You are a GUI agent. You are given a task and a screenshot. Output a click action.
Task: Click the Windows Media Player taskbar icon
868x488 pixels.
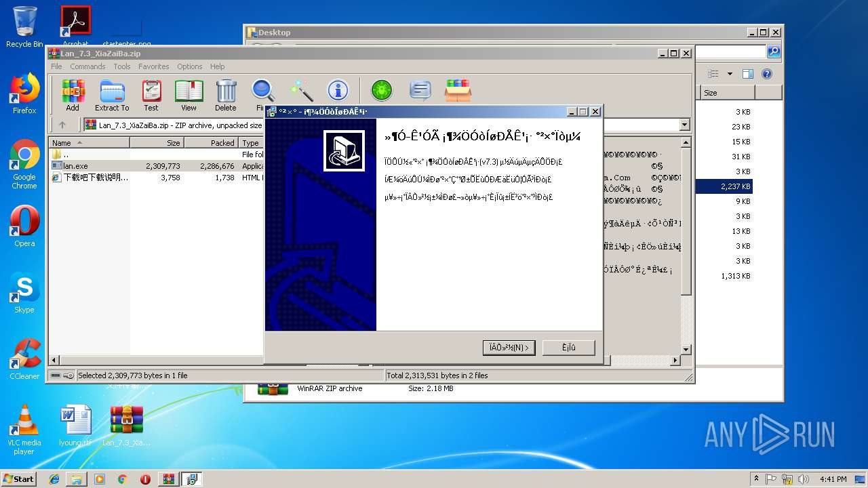pyautogui.click(x=100, y=479)
